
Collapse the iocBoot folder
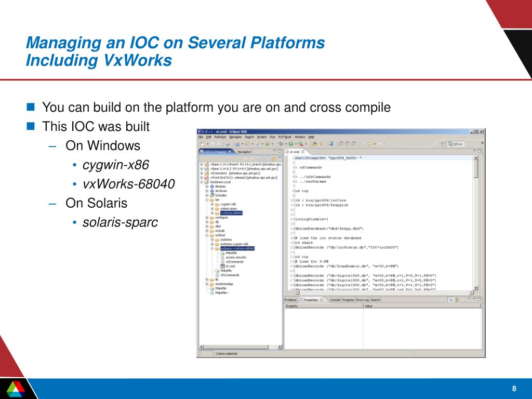click(207, 235)
